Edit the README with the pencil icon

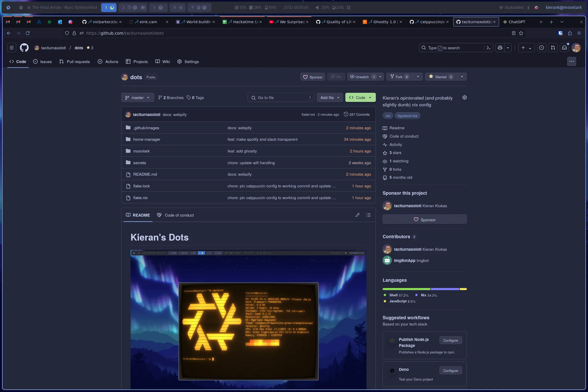click(357, 215)
